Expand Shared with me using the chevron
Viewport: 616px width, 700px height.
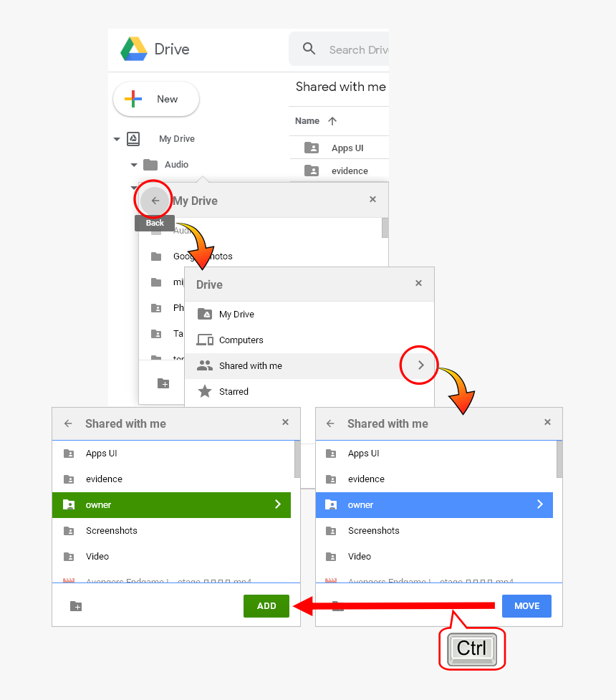click(420, 365)
